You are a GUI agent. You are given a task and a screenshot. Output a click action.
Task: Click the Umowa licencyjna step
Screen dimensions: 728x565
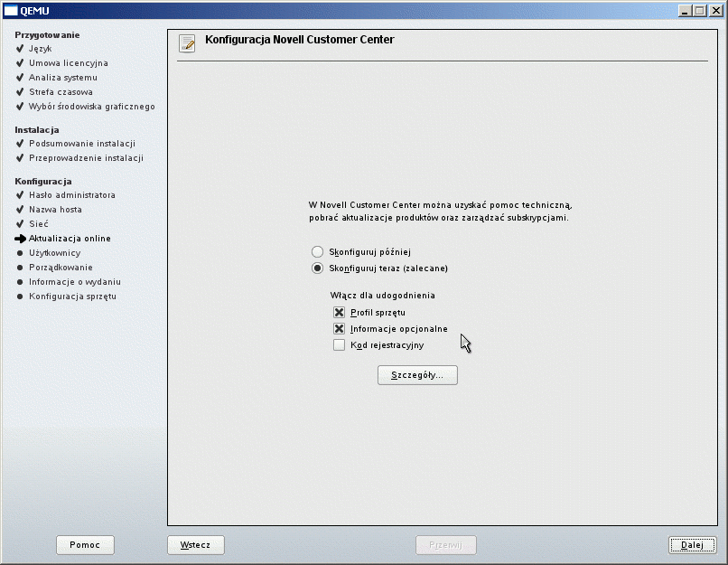69,63
